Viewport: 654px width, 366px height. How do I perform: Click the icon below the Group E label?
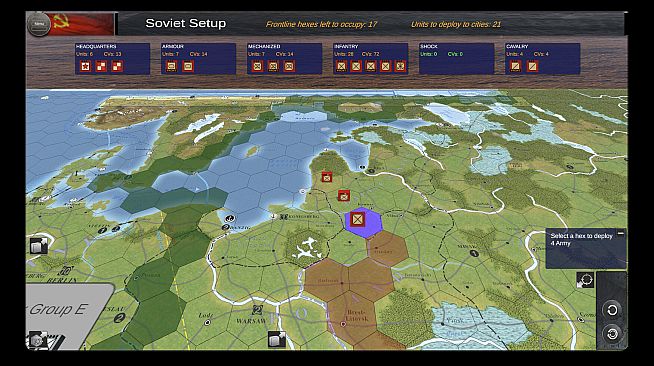coord(38,340)
